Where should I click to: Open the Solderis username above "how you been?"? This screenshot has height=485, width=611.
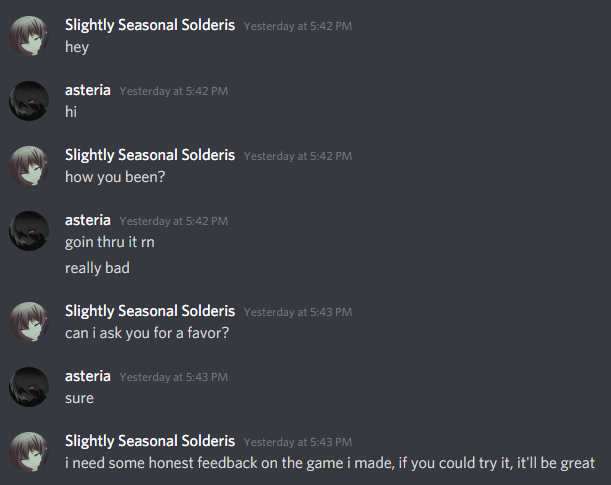point(150,155)
